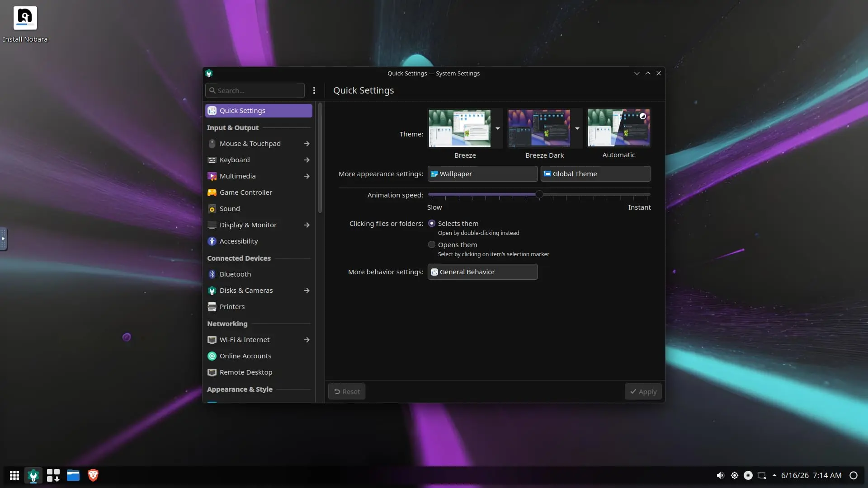Click the Multimedia icon in sidebar

212,176
